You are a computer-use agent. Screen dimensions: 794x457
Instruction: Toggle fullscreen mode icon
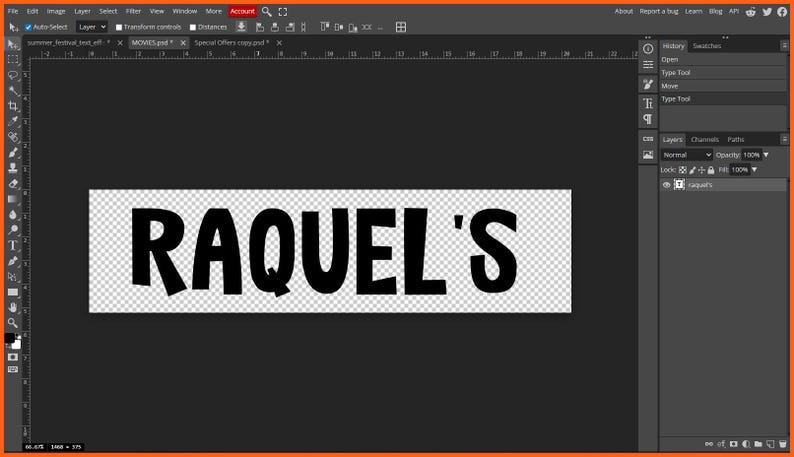[x=283, y=11]
